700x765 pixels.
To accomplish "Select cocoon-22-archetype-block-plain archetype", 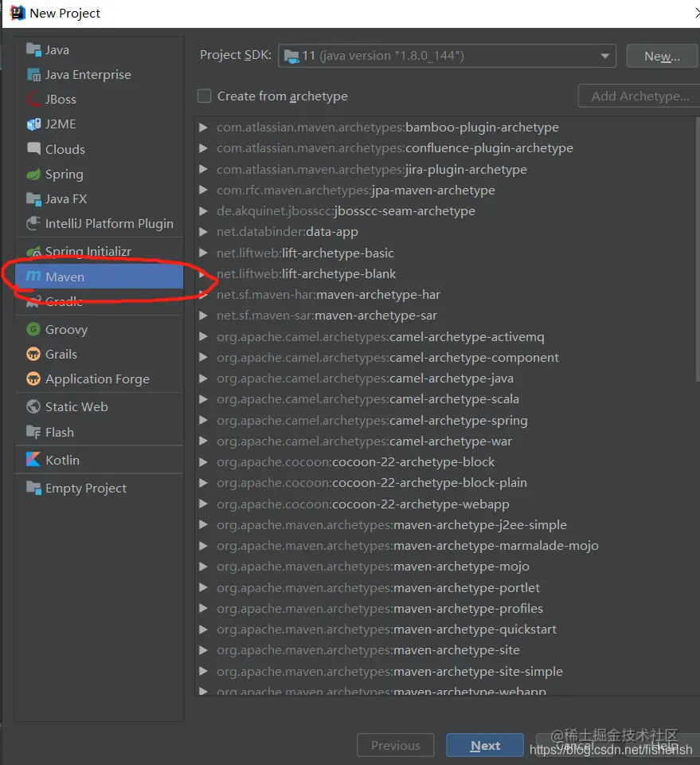I will click(371, 483).
